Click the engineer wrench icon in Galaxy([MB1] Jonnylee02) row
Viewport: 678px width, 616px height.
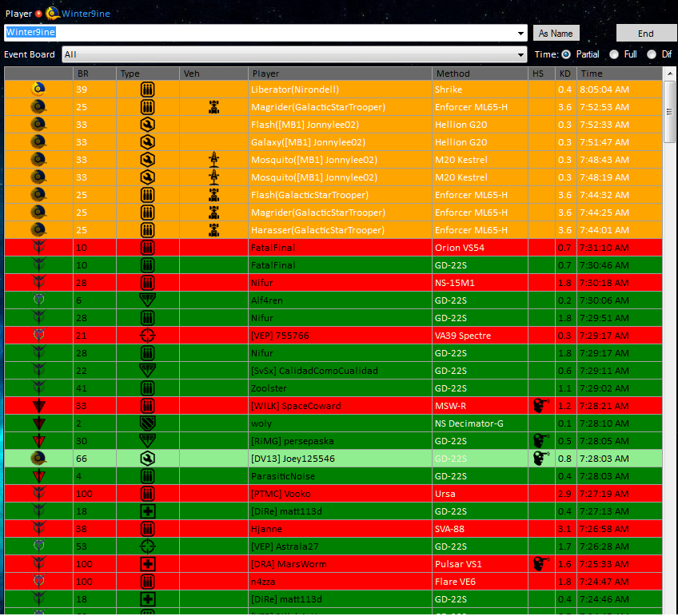coord(147,142)
